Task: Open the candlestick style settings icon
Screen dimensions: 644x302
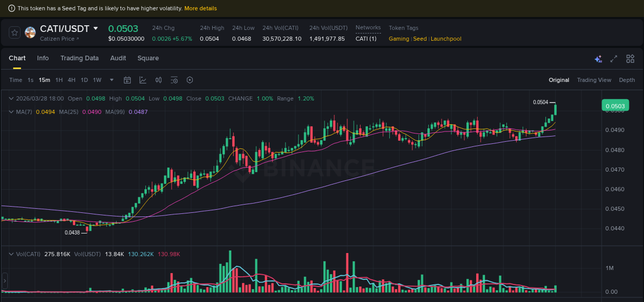Action: point(158,80)
